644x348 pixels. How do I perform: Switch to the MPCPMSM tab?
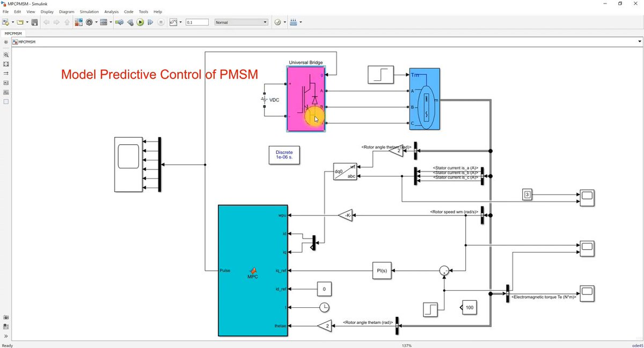tap(13, 33)
